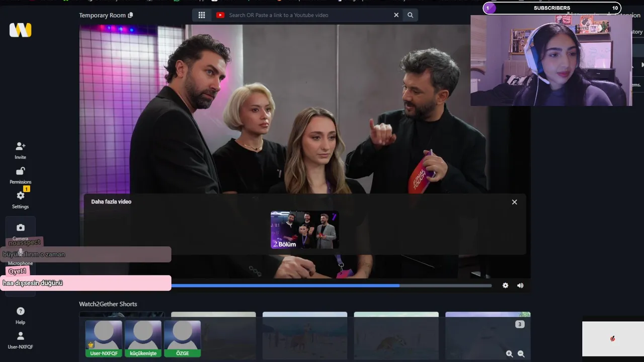This screenshot has width=644, height=362.
Task: Zoom in participant tiles
Action: 509,354
